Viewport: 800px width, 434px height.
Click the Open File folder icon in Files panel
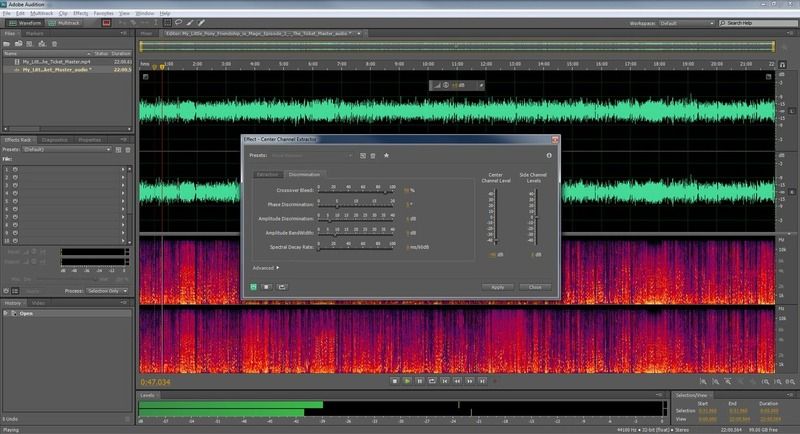[7, 44]
